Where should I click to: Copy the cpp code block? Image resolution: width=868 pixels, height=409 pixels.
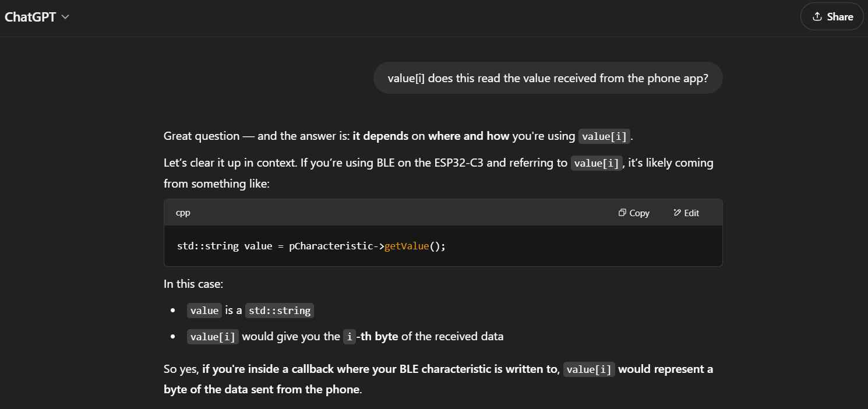tap(634, 213)
